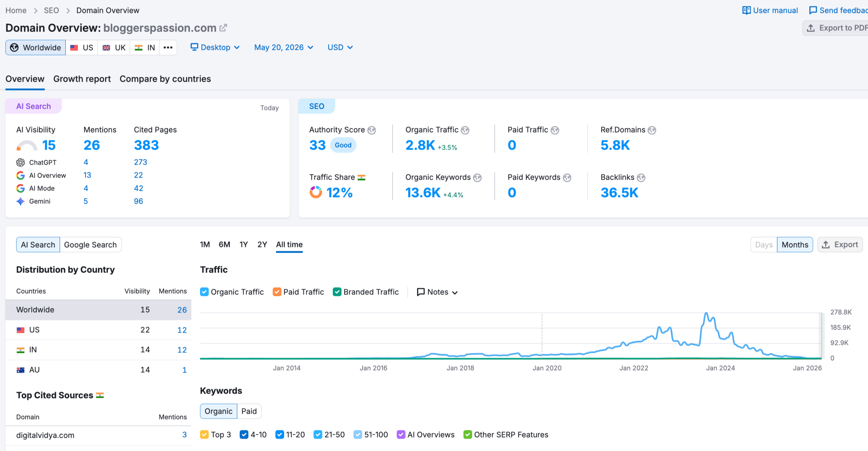868x451 pixels.
Task: Toggle the AI Overviews checkbox
Action: (x=401, y=435)
